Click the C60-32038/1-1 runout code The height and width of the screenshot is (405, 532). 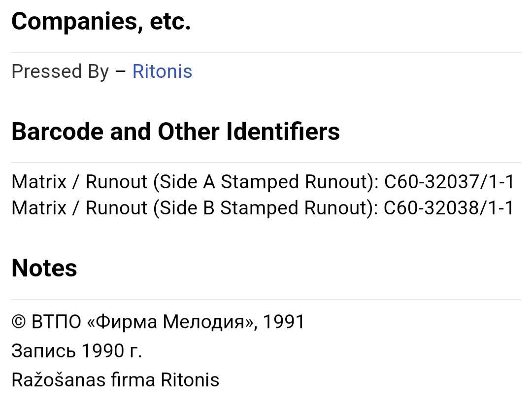tap(449, 208)
